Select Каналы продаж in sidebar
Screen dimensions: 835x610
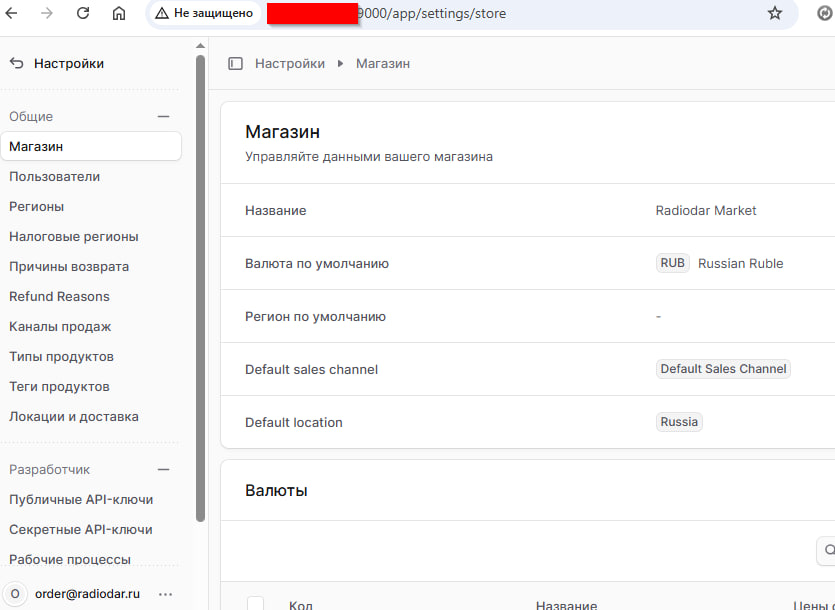tap(60, 327)
